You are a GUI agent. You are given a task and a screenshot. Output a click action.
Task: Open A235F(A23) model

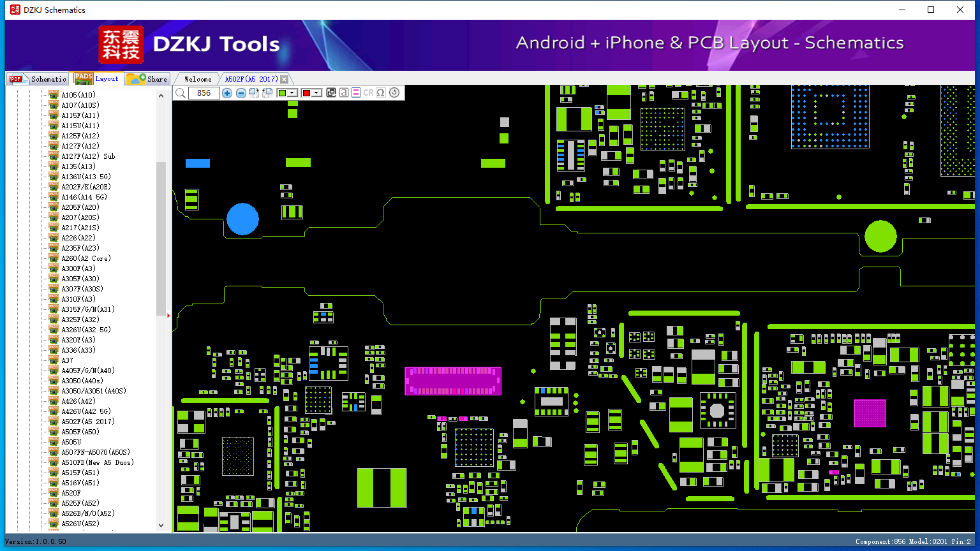pyautogui.click(x=80, y=248)
